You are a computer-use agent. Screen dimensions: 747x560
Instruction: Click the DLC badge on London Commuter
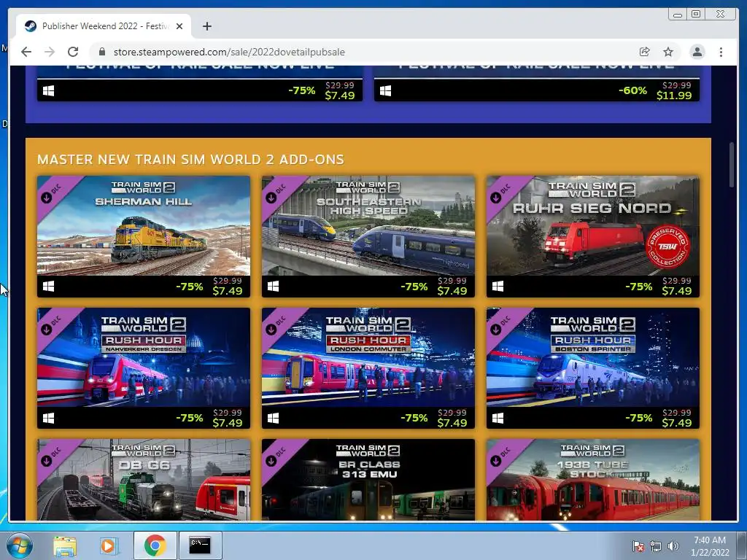pyautogui.click(x=275, y=325)
